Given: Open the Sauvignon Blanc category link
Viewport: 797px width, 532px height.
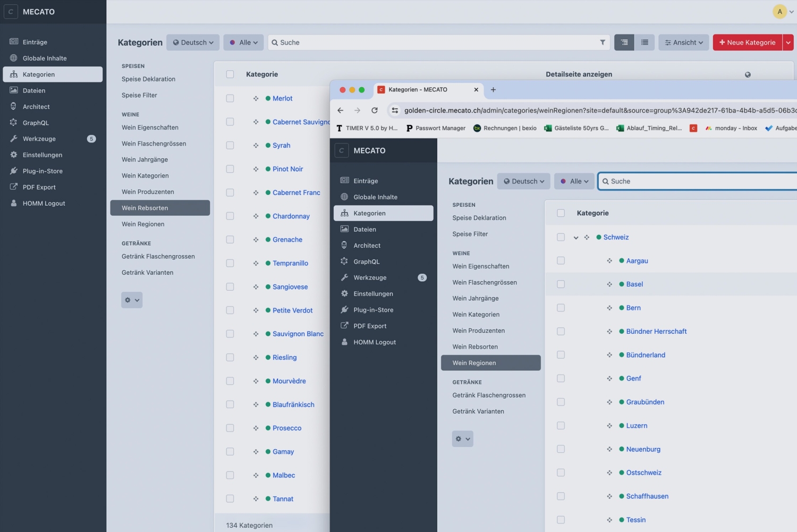Looking at the screenshot, I should click(298, 334).
